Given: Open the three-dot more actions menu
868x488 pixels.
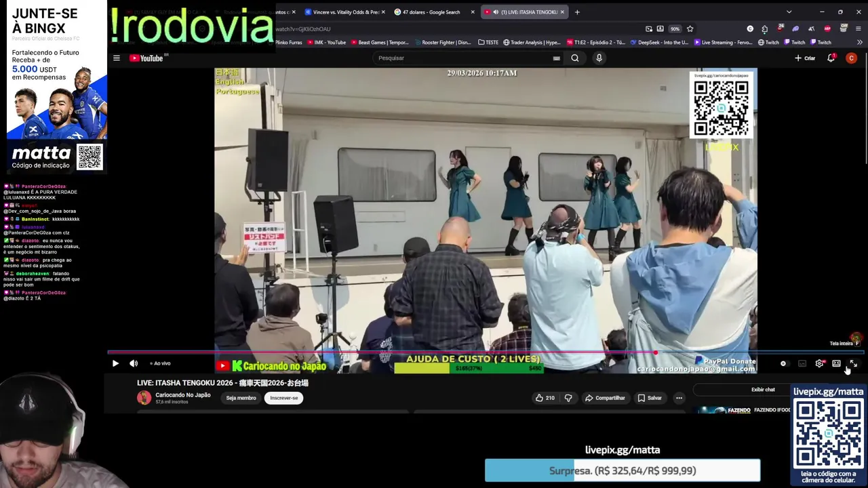Looking at the screenshot, I should point(679,398).
